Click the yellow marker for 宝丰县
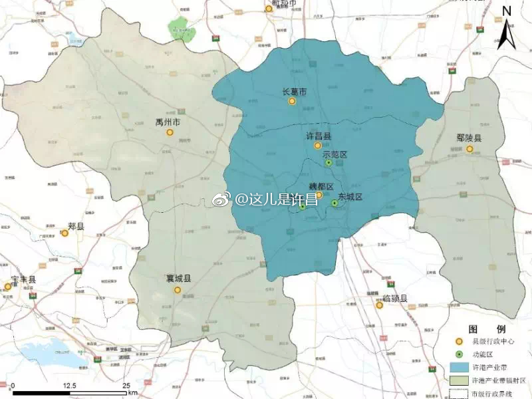 pyautogui.click(x=8, y=287)
